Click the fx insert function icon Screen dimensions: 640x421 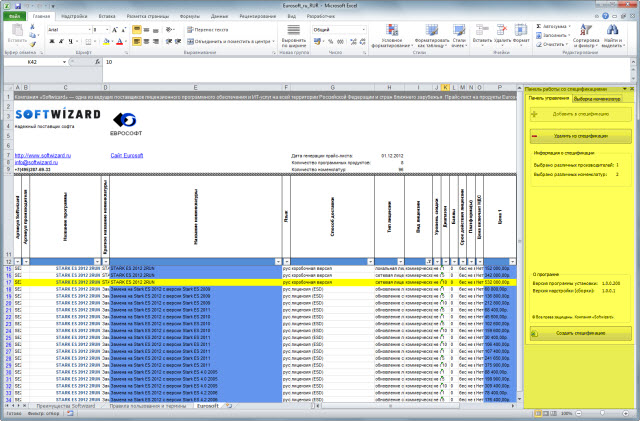97,62
